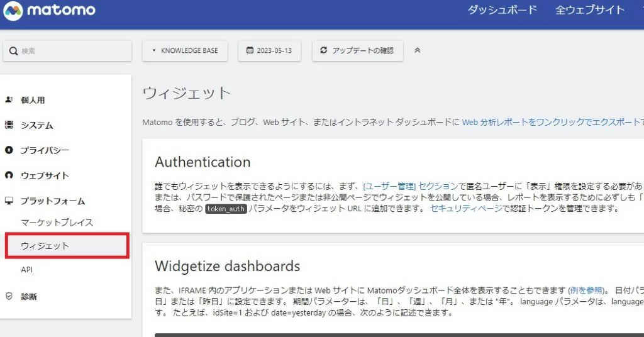Expand システム sidebar section
Screen dimensions: 644x337
(37, 125)
